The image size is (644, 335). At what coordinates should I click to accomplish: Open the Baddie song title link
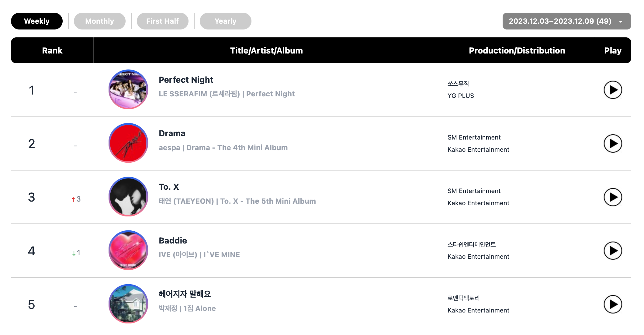pyautogui.click(x=173, y=241)
